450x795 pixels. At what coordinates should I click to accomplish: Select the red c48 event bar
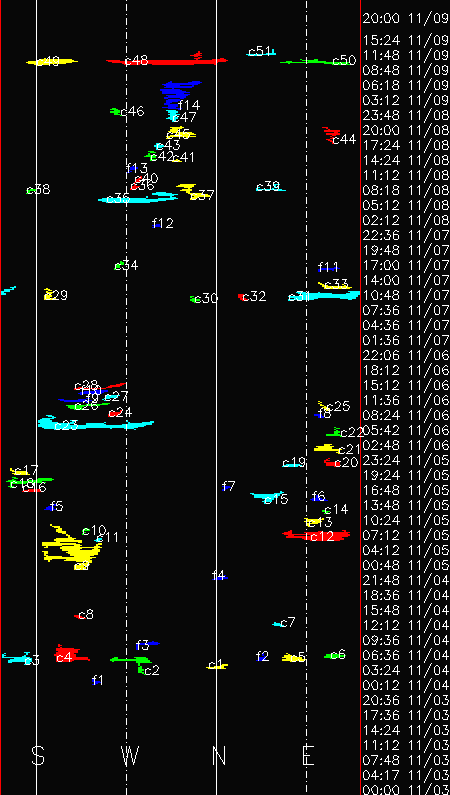pyautogui.click(x=167, y=60)
